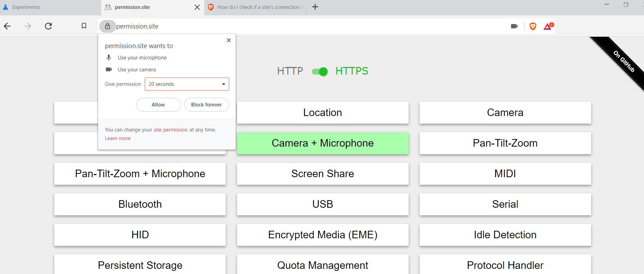This screenshot has width=644, height=274.
Task: Allow microphone and camera access
Action: coord(158,105)
